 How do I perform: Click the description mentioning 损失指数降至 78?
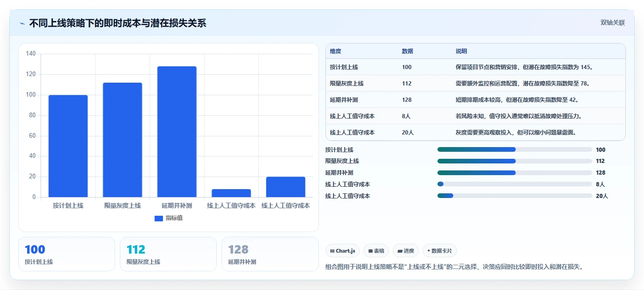[523, 84]
